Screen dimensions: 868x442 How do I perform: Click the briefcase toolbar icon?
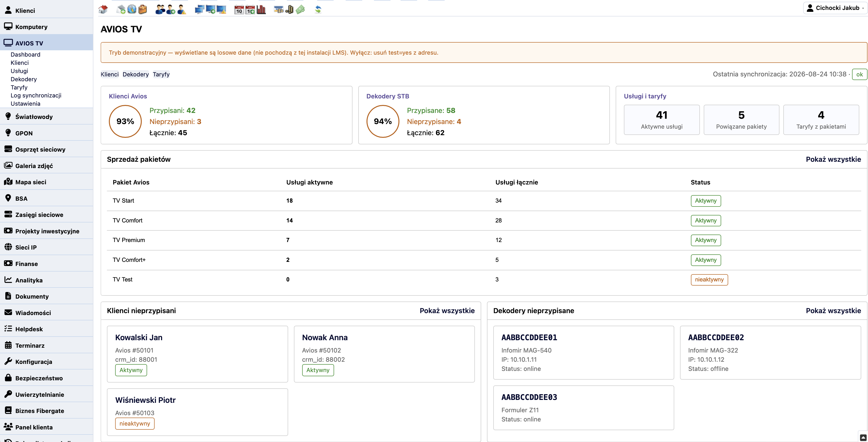pyautogui.click(x=142, y=9)
